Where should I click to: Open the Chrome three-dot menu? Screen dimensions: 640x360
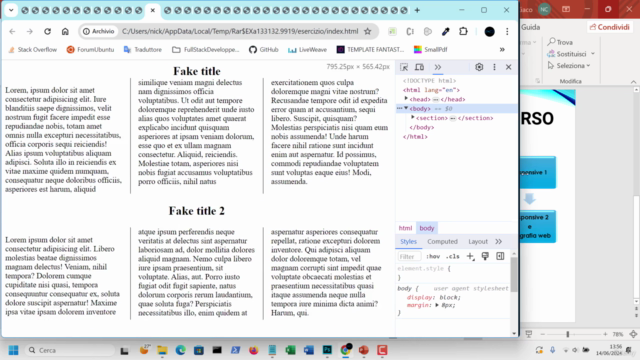coord(507,31)
